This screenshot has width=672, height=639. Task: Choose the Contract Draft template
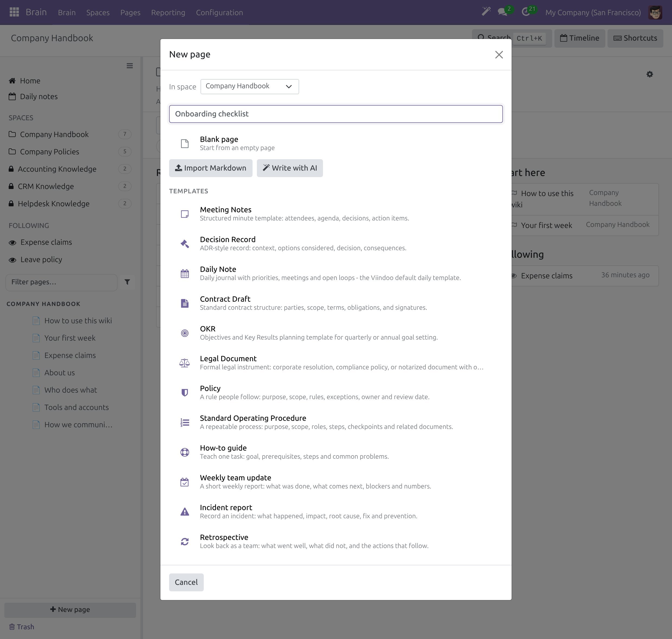[x=336, y=303]
